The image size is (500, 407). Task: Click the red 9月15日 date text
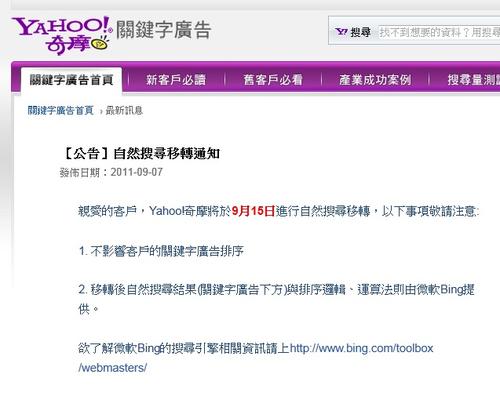click(x=253, y=211)
